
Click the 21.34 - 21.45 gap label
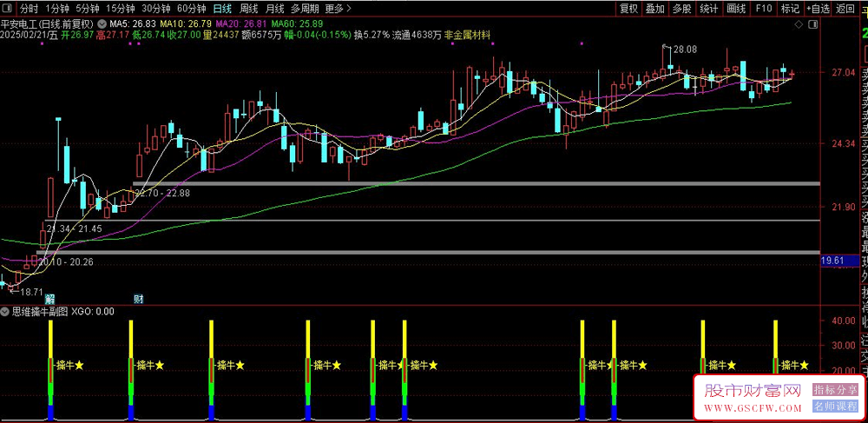[x=74, y=228]
